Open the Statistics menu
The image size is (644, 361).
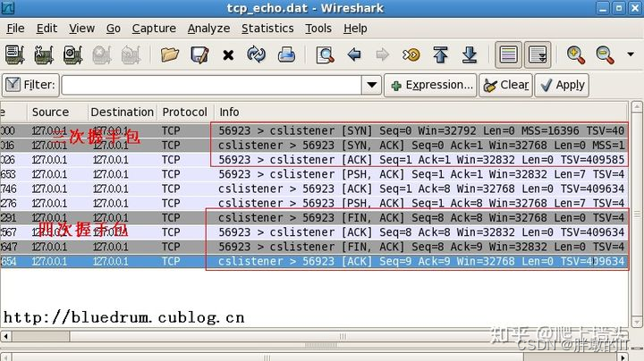267,29
